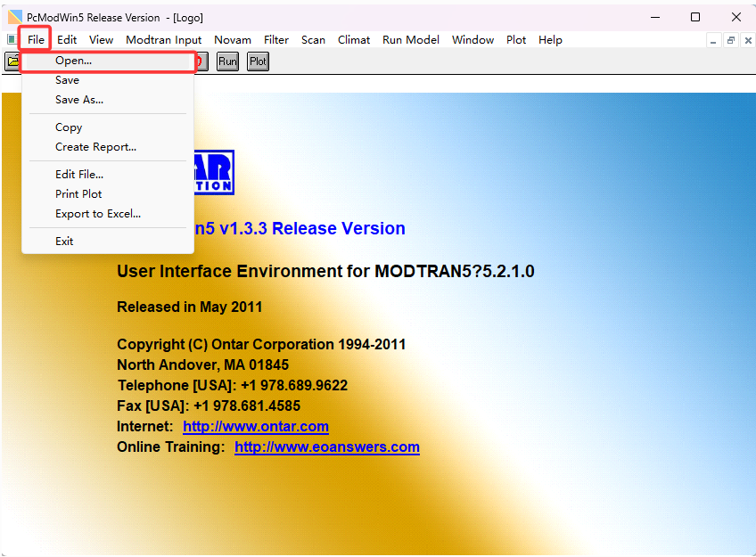Open the Plot menu in menu bar
The height and width of the screenshot is (557, 756).
point(516,40)
